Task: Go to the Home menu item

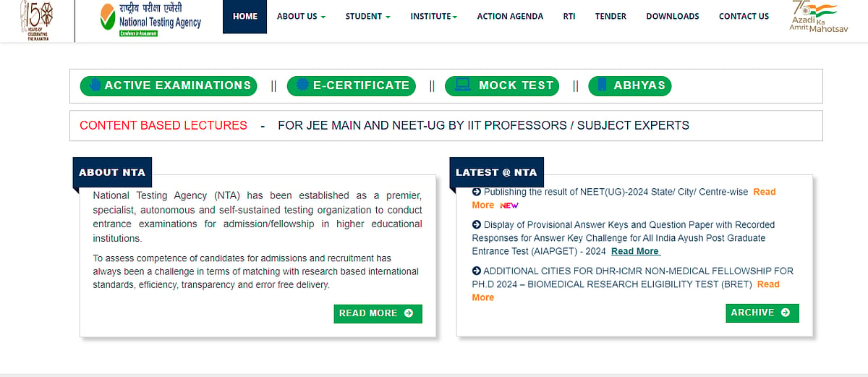Action: pyautogui.click(x=245, y=17)
